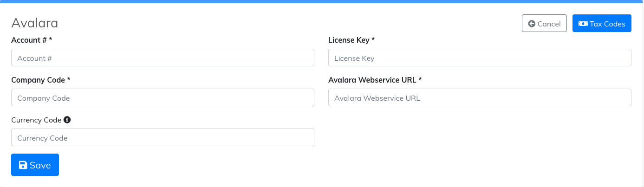Click the Cancel button
644x187 pixels.
[x=544, y=23]
